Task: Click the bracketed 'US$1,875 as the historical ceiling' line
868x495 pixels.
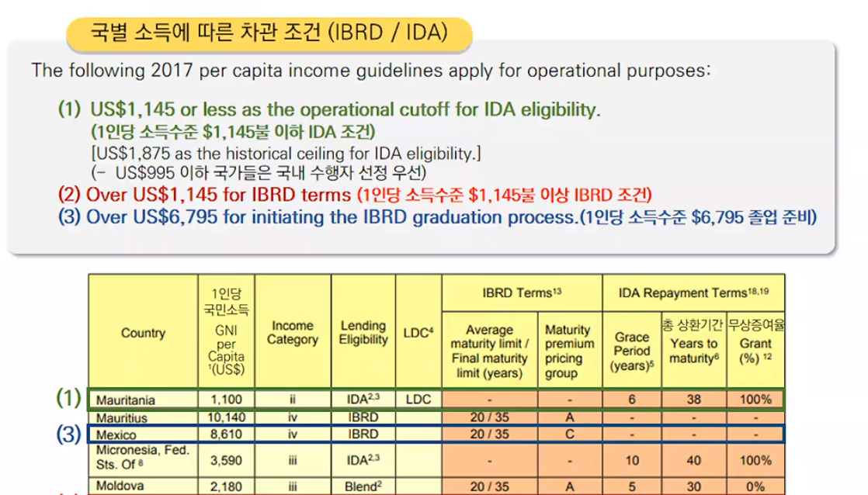Action: [x=286, y=153]
